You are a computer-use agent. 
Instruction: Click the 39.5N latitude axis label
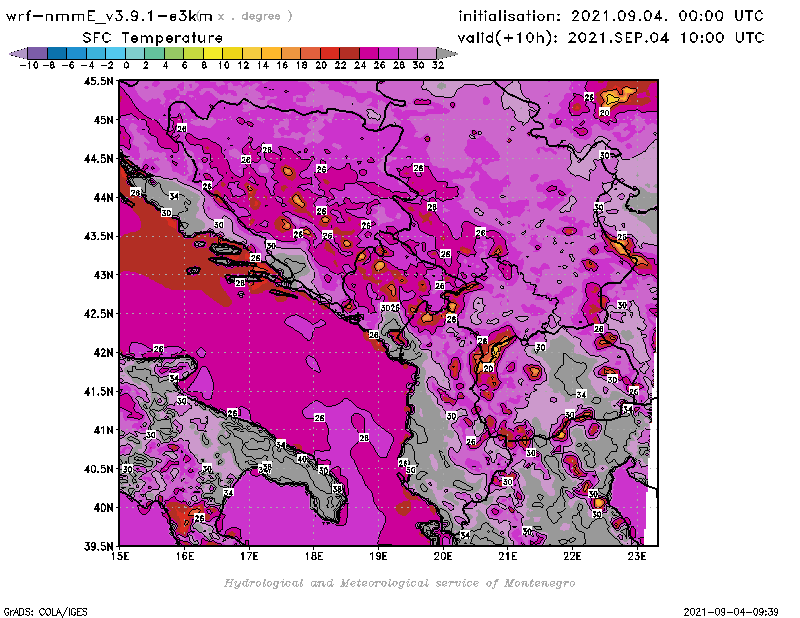click(99, 546)
